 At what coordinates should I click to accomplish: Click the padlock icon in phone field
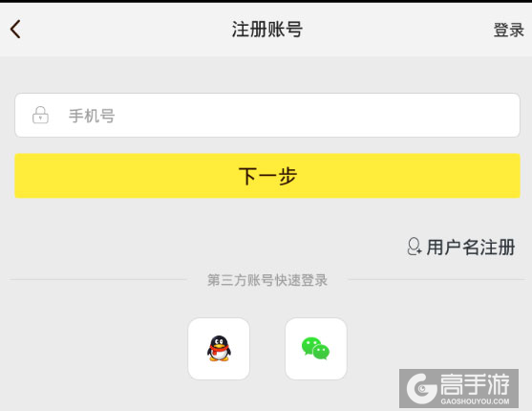[x=40, y=115]
